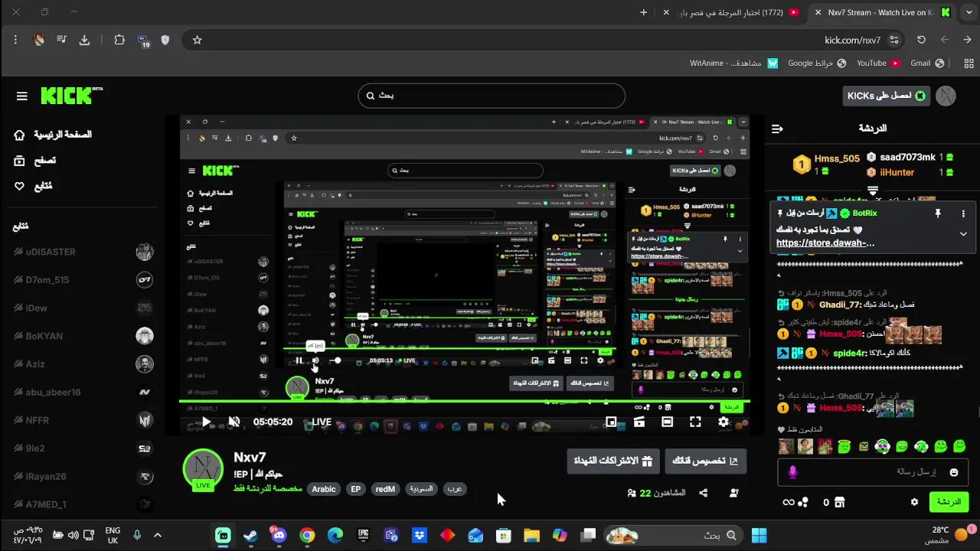Screen dimensions: 980x551
Task: Open the moderator user icon beside share
Action: point(734,494)
